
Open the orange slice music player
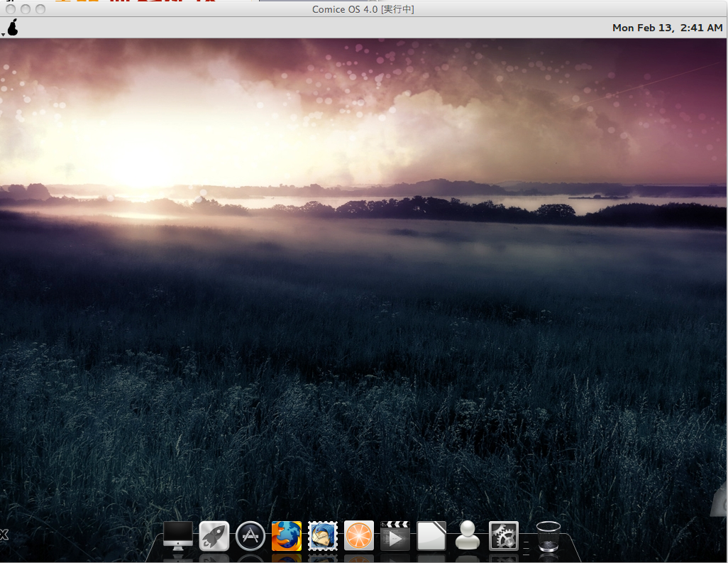tap(358, 536)
